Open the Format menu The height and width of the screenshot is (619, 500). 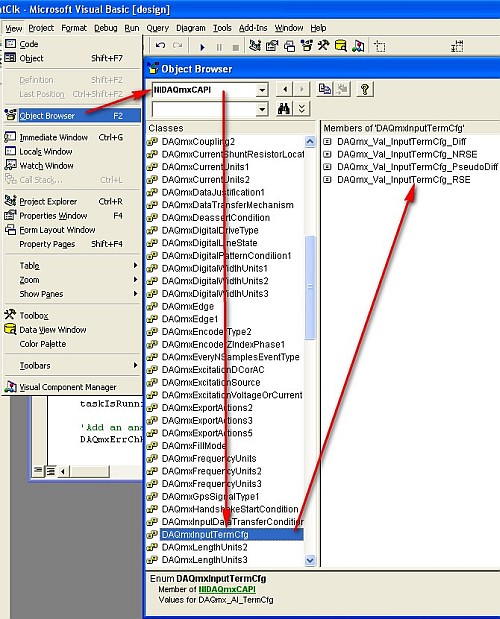click(x=74, y=28)
